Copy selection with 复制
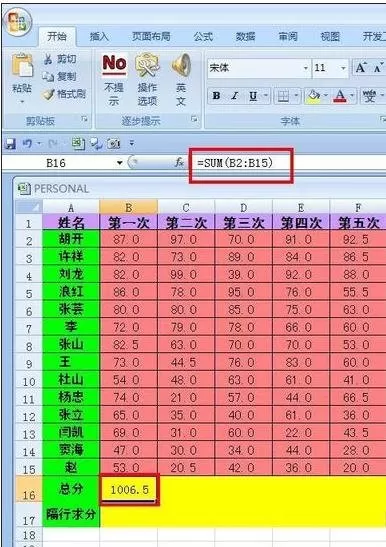The height and width of the screenshot is (547, 386). tap(59, 76)
